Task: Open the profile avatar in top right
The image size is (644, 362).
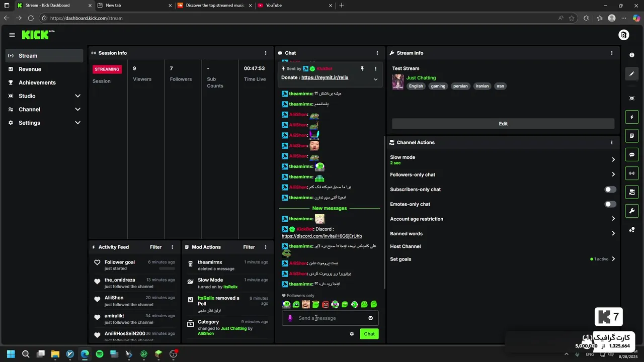Action: pos(623,35)
